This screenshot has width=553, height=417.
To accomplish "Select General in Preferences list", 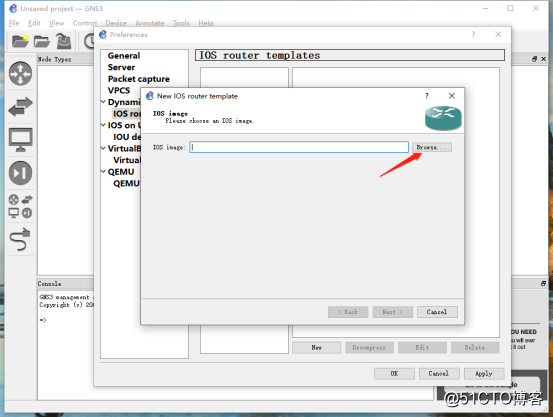I will (x=124, y=56).
